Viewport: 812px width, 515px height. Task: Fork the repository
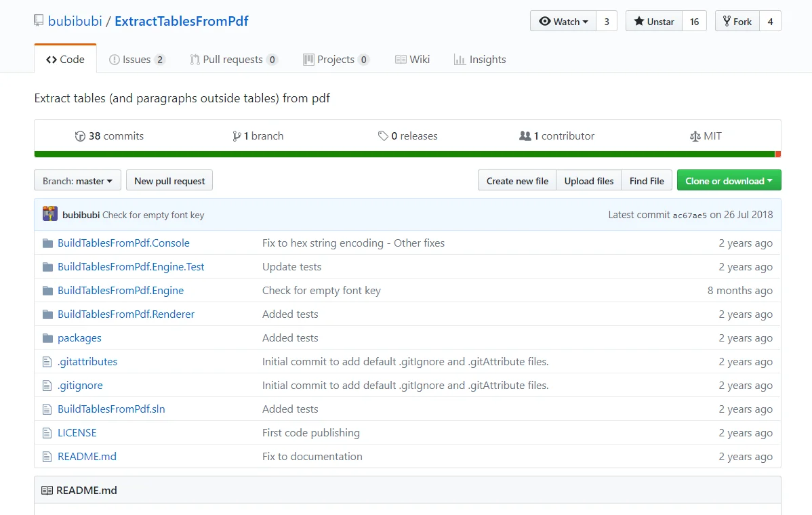(x=737, y=21)
